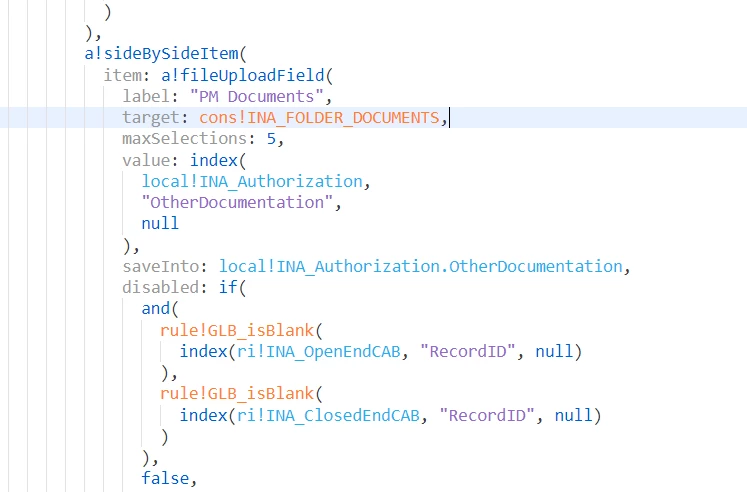Select the a!fileUploadField( function name

[x=247, y=75]
